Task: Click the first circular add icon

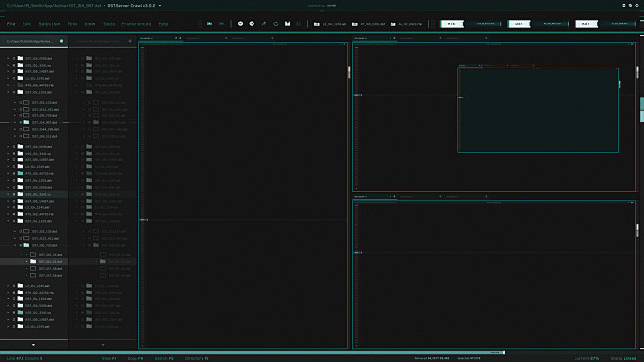Action: pyautogui.click(x=240, y=23)
